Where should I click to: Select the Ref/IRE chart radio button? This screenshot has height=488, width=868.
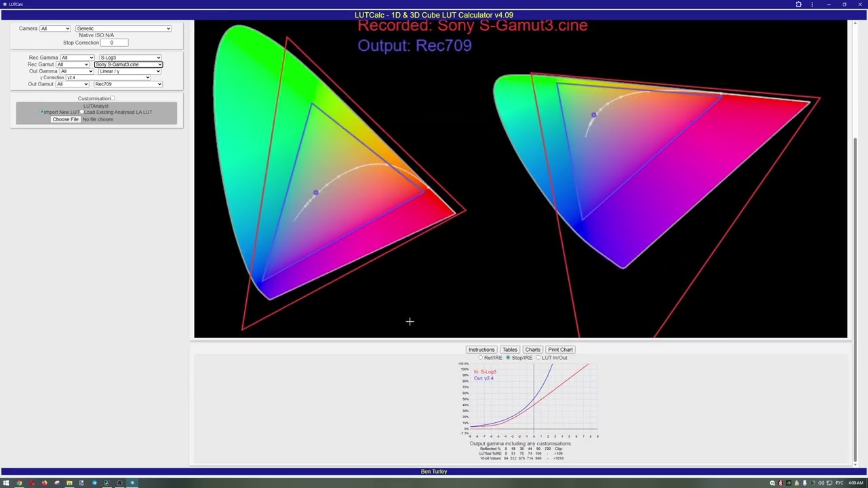click(x=481, y=358)
